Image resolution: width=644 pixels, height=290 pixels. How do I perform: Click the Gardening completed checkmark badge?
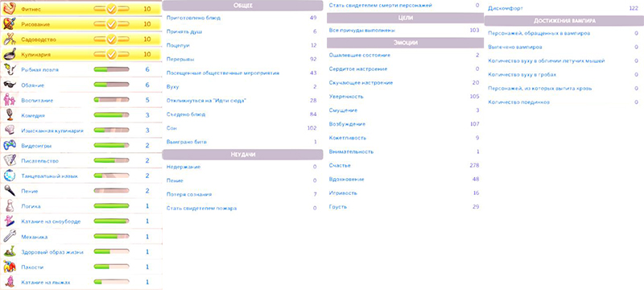click(x=111, y=39)
